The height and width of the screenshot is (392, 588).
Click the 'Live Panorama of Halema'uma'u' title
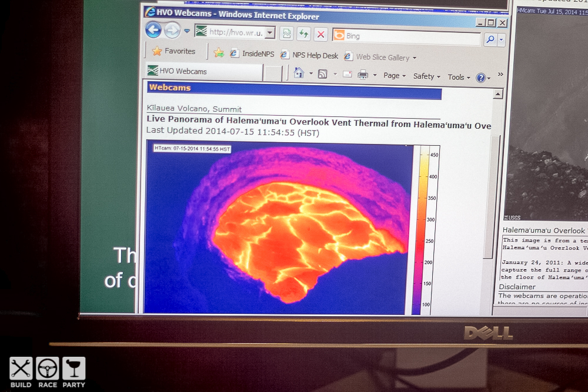319,122
